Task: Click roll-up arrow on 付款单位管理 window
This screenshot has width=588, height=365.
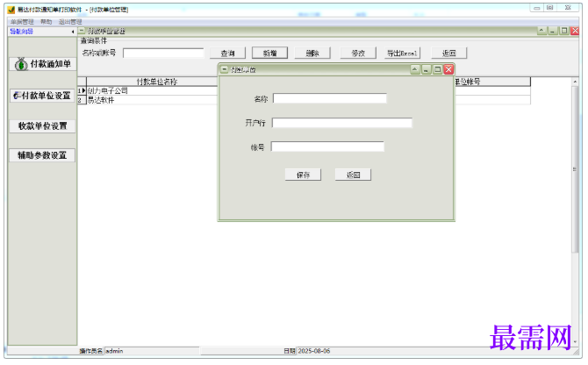Action: coord(541,31)
